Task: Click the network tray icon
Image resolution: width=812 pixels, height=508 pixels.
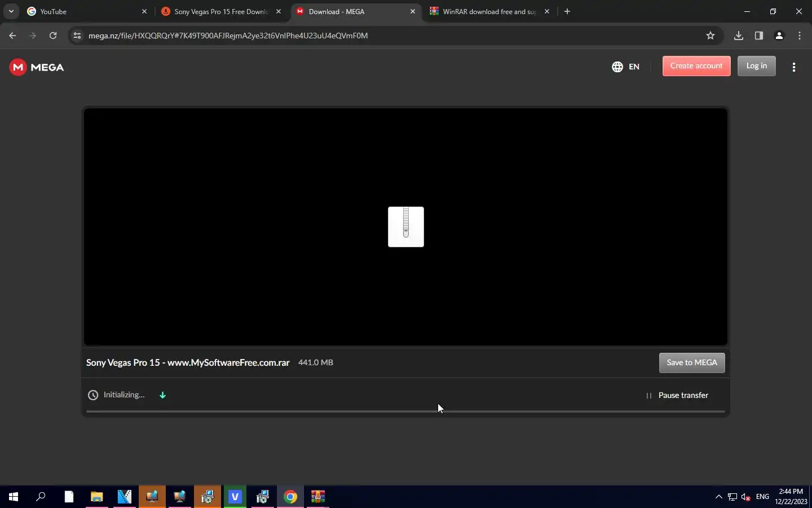Action: pos(732,497)
